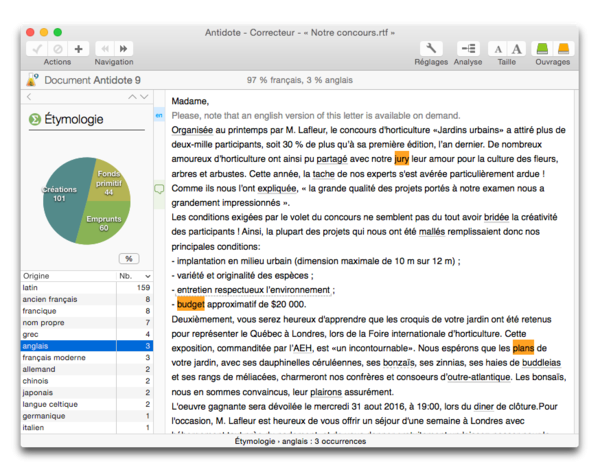
Task: Select the 'nom propre' origin row
Action: coord(87,322)
